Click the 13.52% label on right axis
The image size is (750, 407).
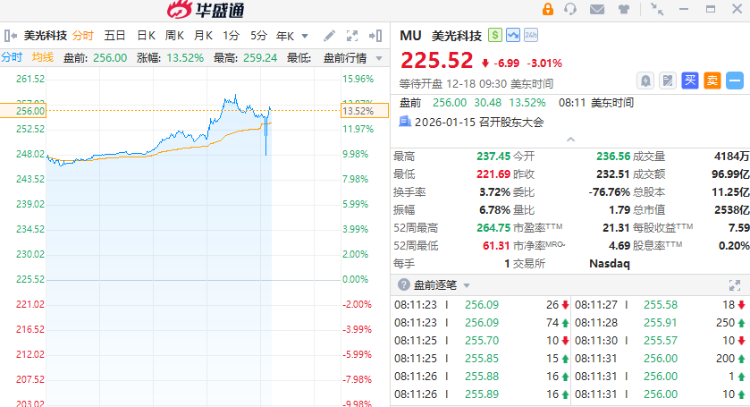pyautogui.click(x=364, y=111)
